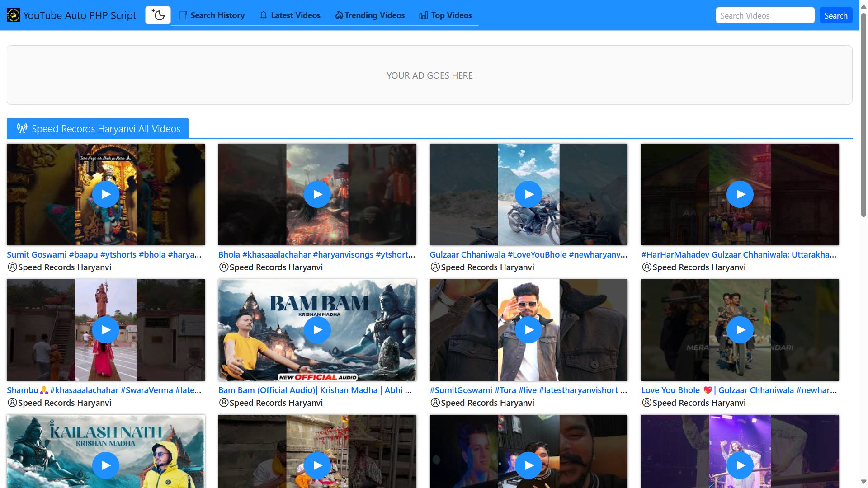
Task: Open title link Bhola #khasaaalachahar #haryanvisongs
Action: pyautogui.click(x=316, y=254)
